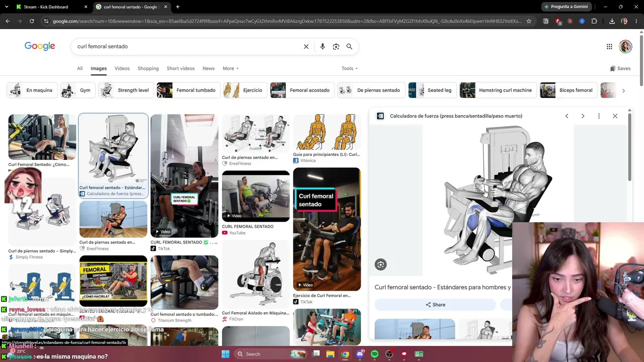Open the Windows Start menu

[225, 354]
